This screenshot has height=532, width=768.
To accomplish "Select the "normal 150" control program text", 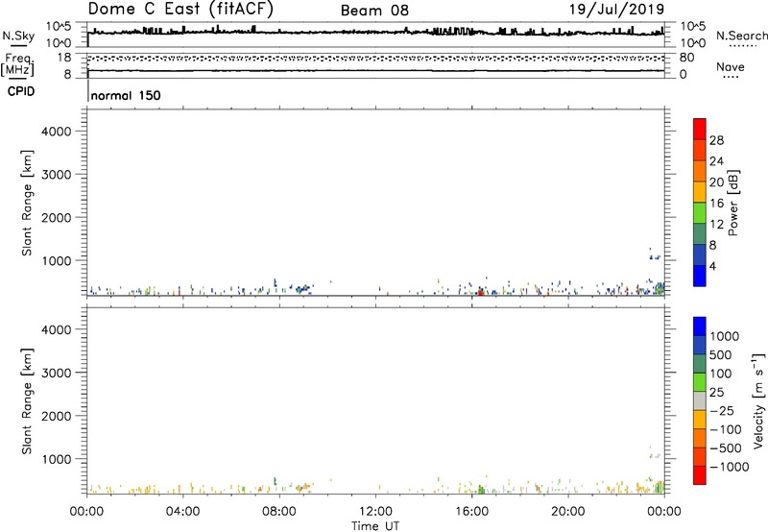I will 126,95.
